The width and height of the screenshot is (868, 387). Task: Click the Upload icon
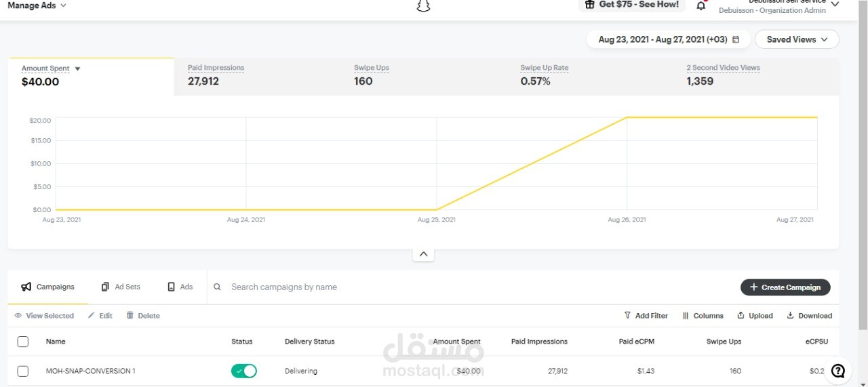(741, 316)
